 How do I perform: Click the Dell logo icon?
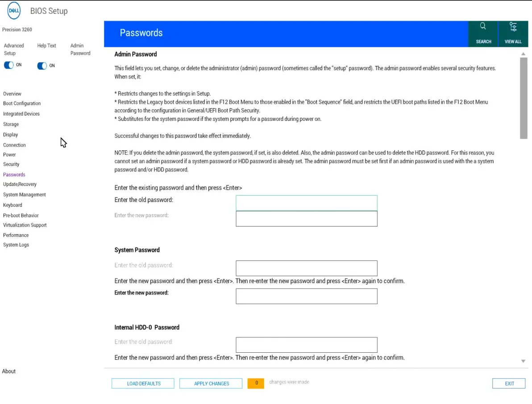tap(14, 11)
